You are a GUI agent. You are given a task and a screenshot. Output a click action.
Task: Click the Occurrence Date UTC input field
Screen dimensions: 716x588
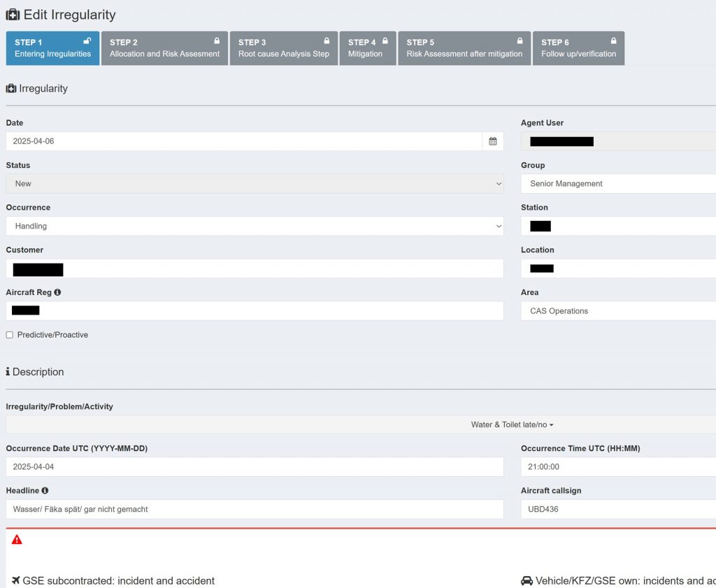[x=255, y=467]
